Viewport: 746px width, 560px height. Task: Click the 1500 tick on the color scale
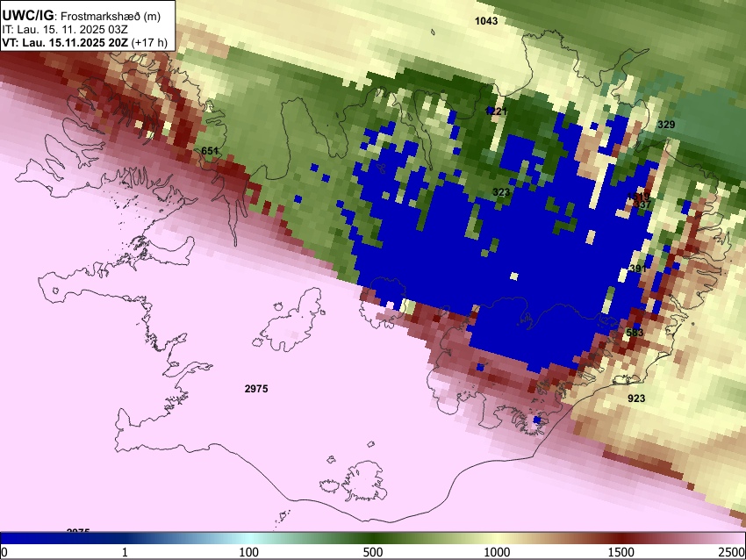point(621,552)
